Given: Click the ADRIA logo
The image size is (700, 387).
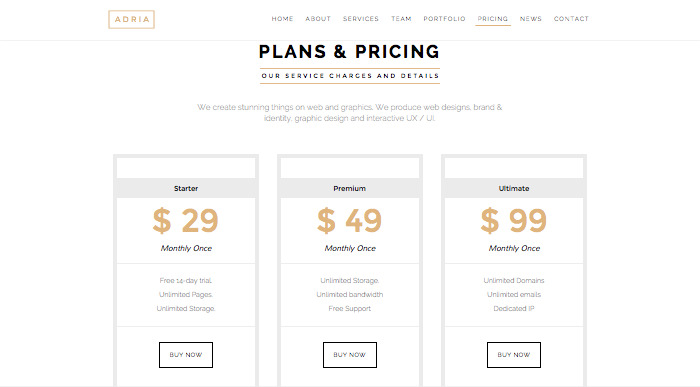Looking at the screenshot, I should coord(131,19).
